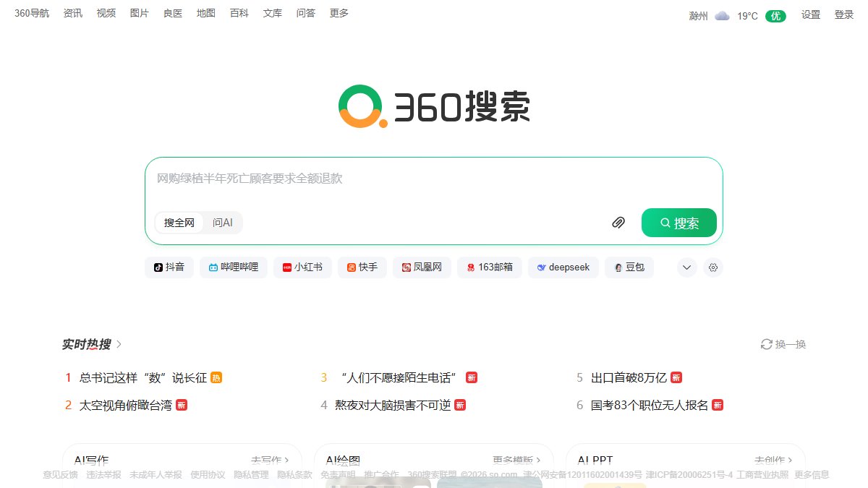Click the 热 badge beside the first hot search
868x488 pixels.
(216, 377)
